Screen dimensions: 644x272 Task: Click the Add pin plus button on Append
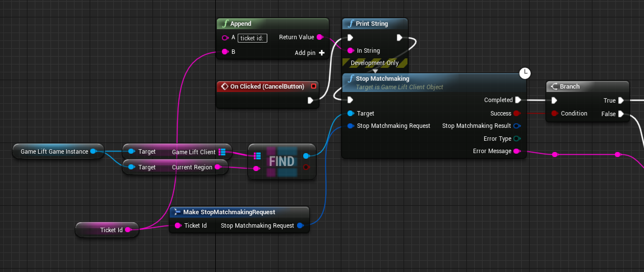(322, 53)
